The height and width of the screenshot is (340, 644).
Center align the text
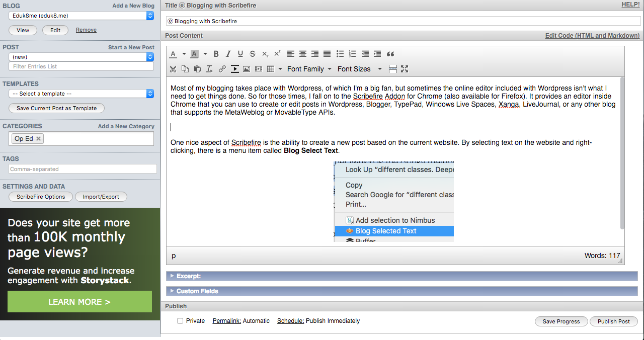(x=303, y=54)
